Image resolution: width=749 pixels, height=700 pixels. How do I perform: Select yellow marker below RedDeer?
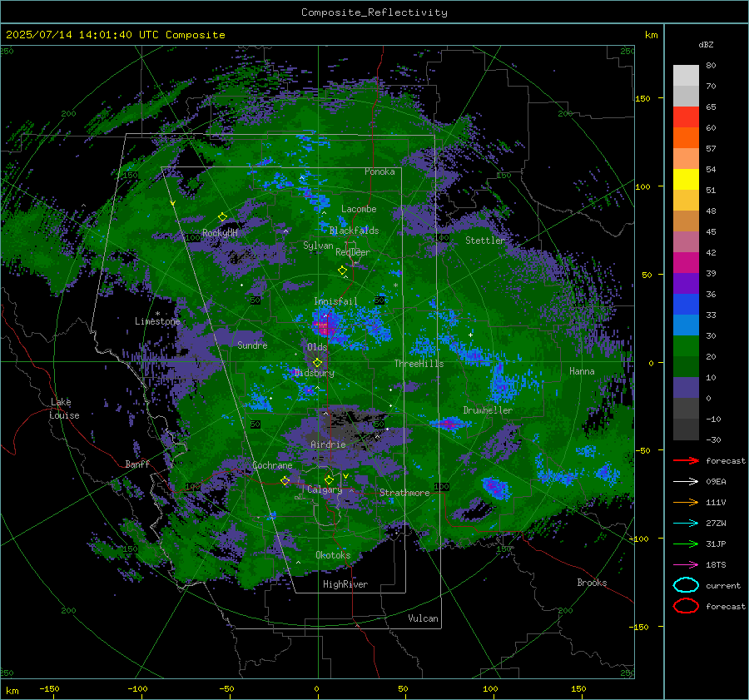tap(342, 271)
